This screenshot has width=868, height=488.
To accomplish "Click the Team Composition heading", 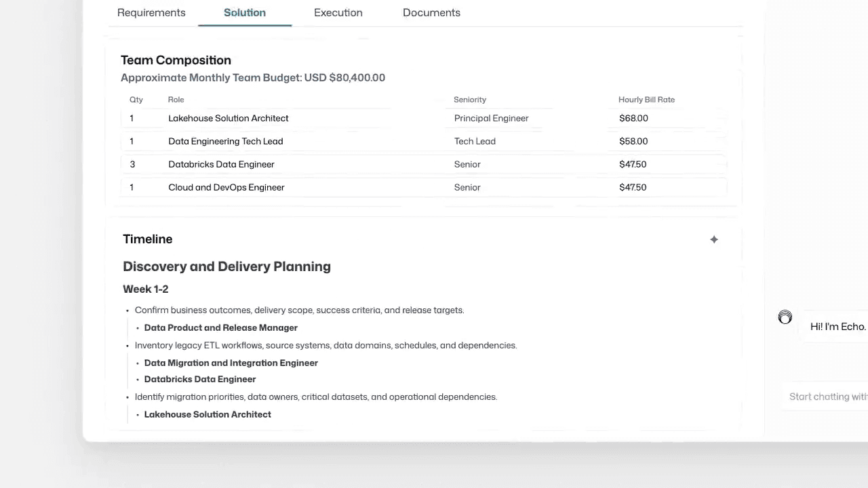I will (176, 60).
